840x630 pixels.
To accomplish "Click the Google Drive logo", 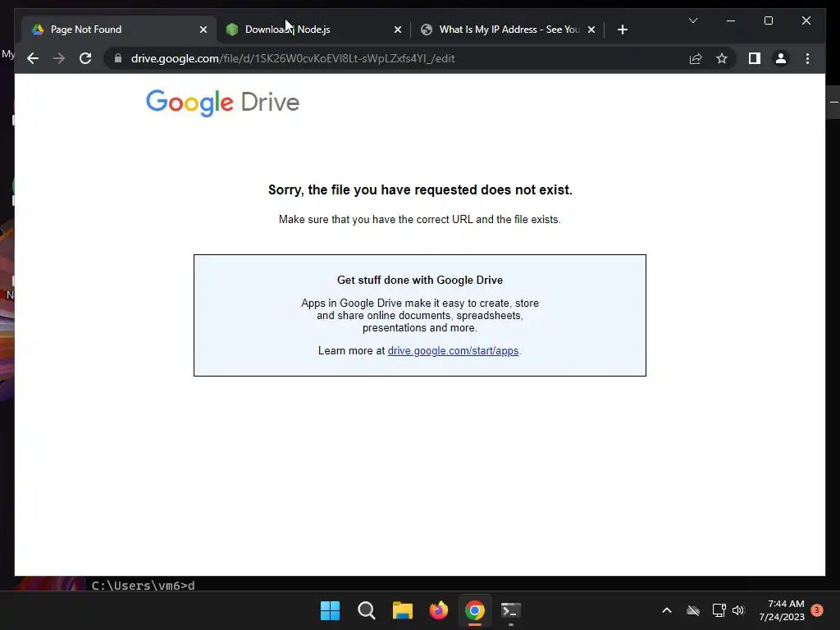I will tap(222, 103).
